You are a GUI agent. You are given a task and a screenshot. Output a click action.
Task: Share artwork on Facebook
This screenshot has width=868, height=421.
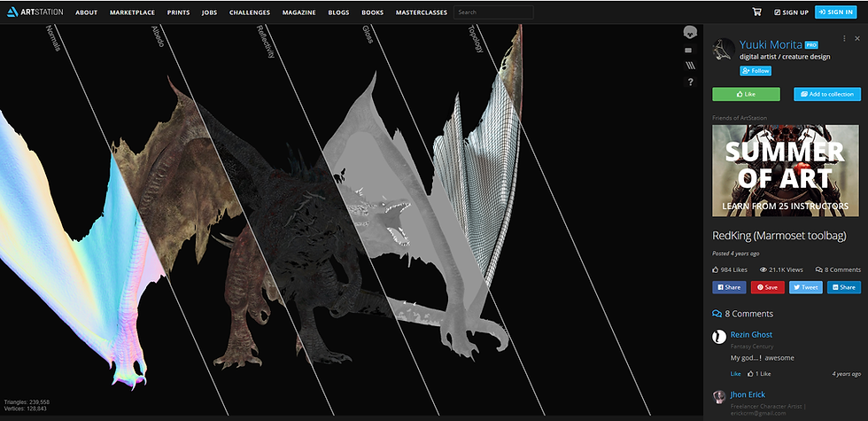[x=728, y=287]
